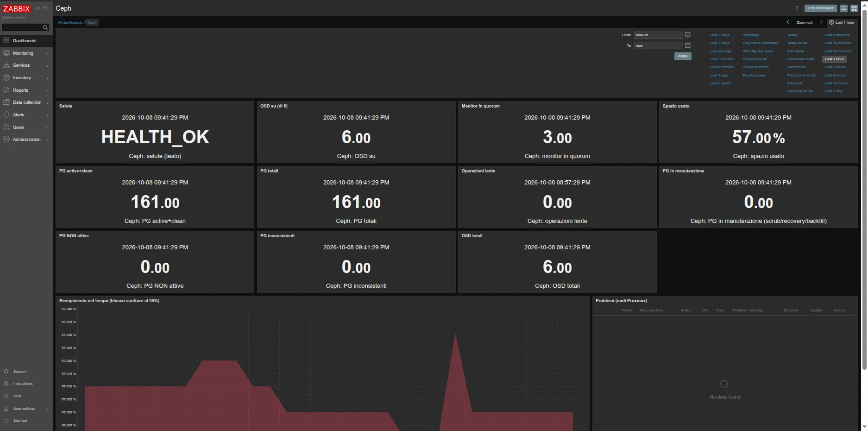Expand the Administration menu section

click(x=26, y=139)
